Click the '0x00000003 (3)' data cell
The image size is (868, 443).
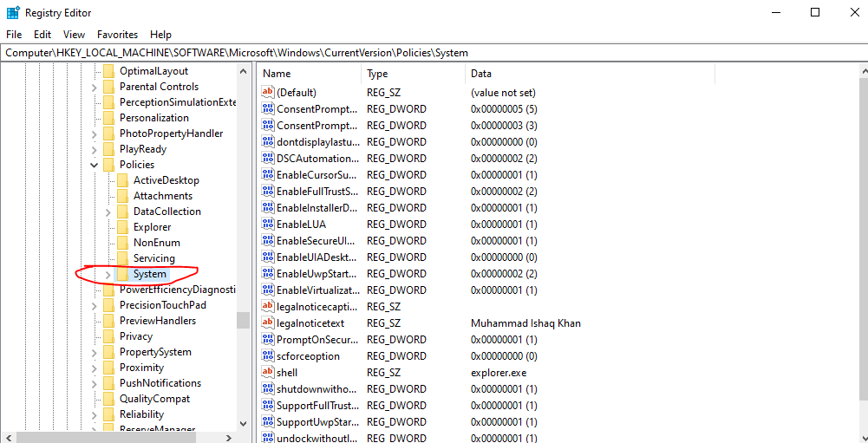click(504, 125)
